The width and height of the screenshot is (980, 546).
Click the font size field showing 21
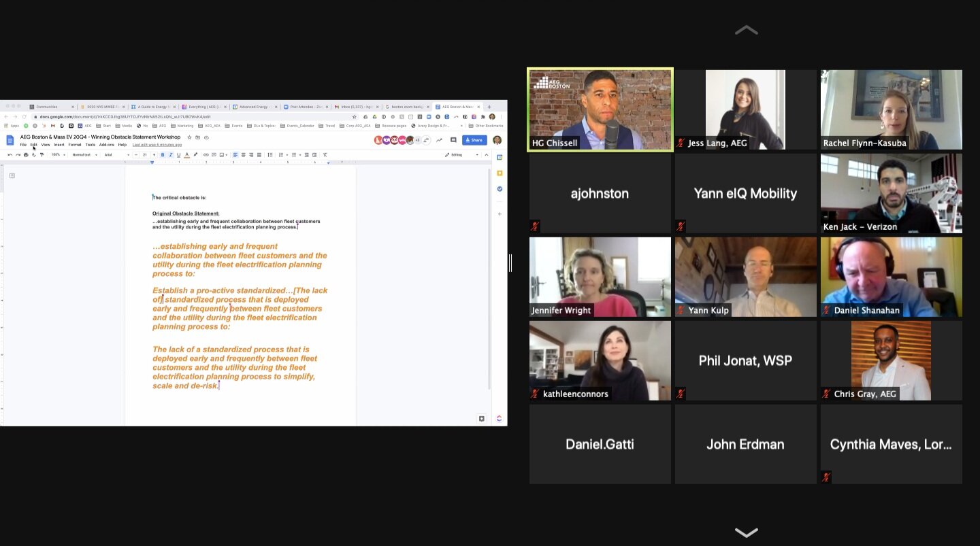(x=145, y=155)
